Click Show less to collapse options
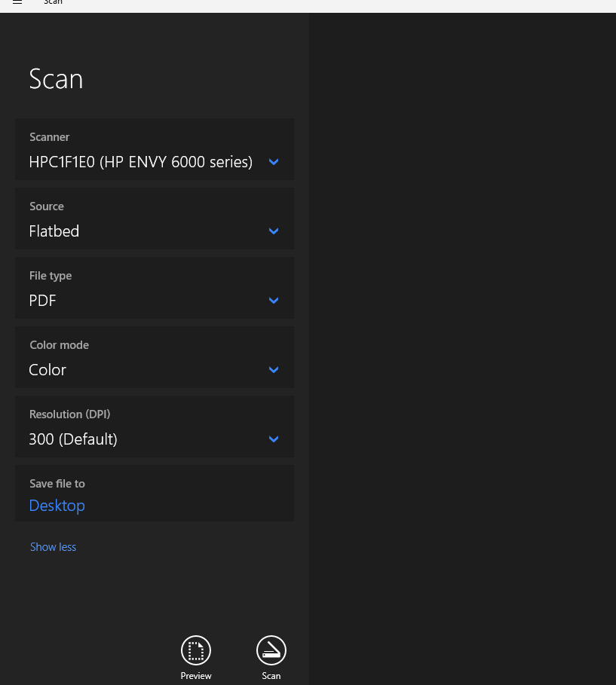The height and width of the screenshot is (685, 616). (x=53, y=546)
